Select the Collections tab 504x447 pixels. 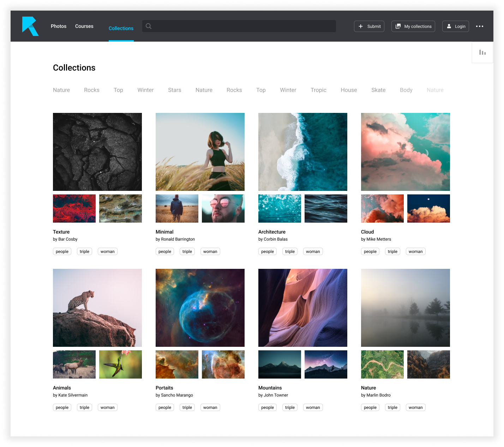tap(121, 29)
